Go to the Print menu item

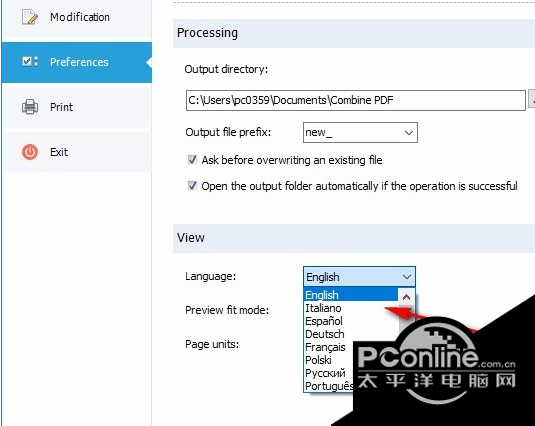77,107
